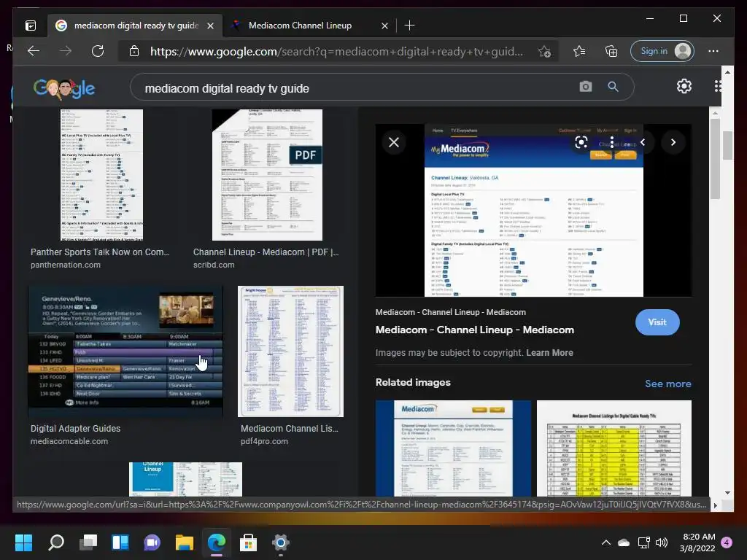The image size is (747, 560).
Task: Open File Explorer from taskbar
Action: click(x=185, y=542)
